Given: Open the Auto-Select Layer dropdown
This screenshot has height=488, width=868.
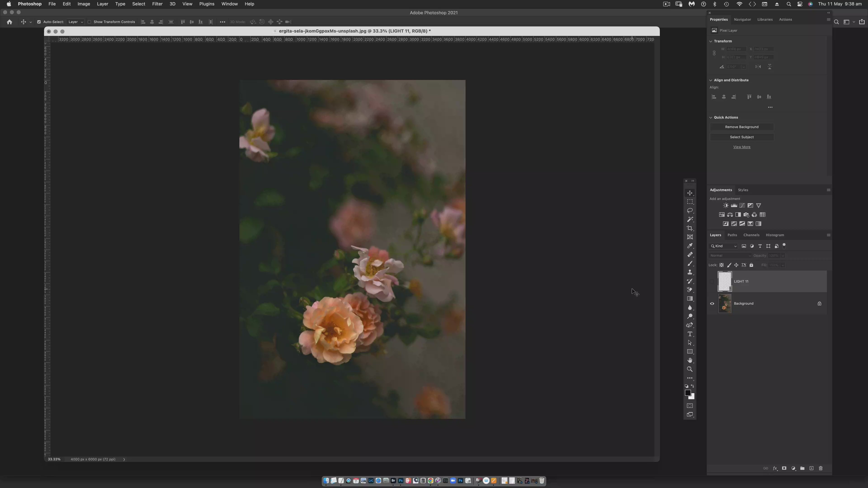Looking at the screenshot, I should pyautogui.click(x=75, y=22).
